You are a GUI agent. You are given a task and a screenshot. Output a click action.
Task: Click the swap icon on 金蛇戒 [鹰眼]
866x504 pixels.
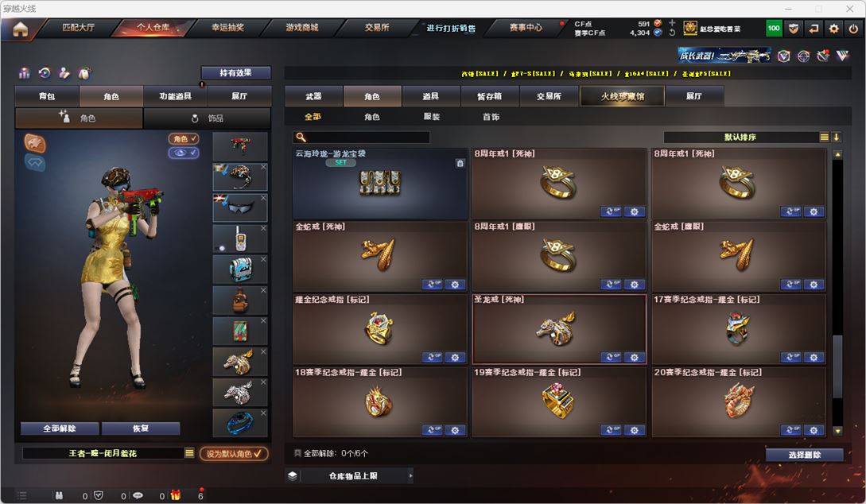coord(791,285)
